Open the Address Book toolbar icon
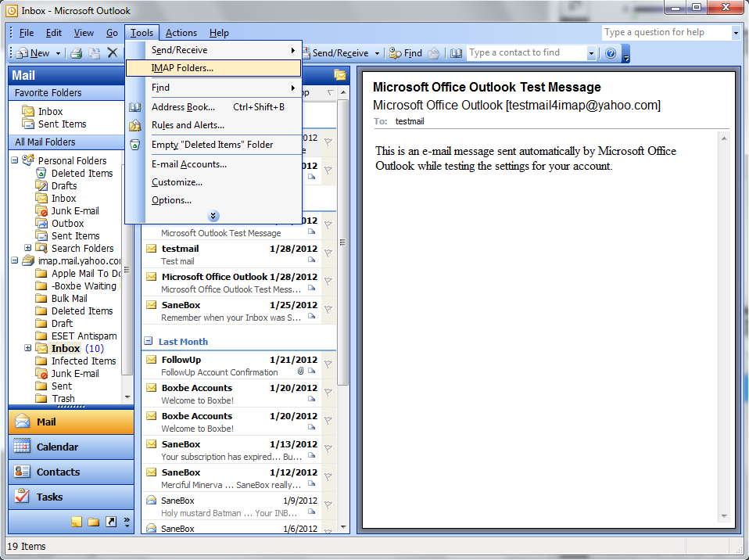Screen dimensions: 749x560 [x=456, y=53]
